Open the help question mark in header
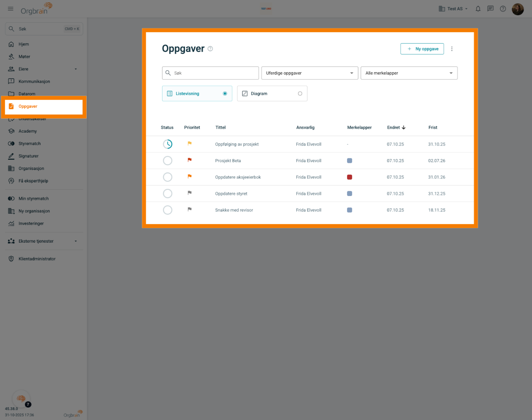Screen dimensions: 532x420 point(503,9)
